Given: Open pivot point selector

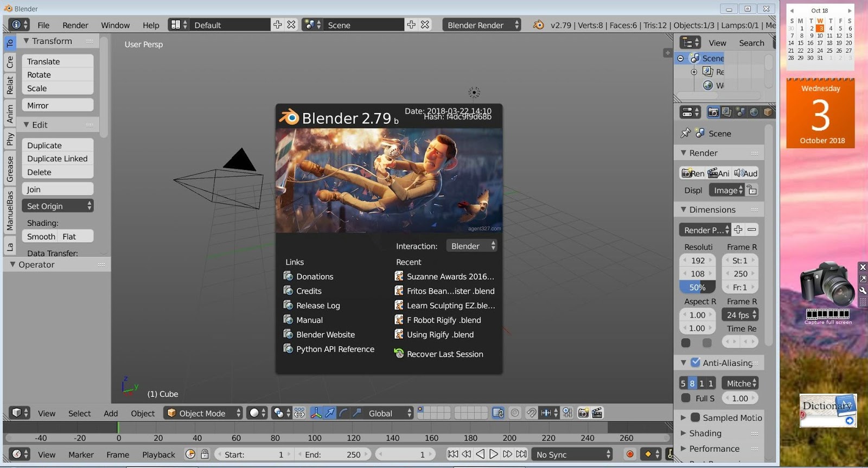Looking at the screenshot, I should tap(281, 413).
